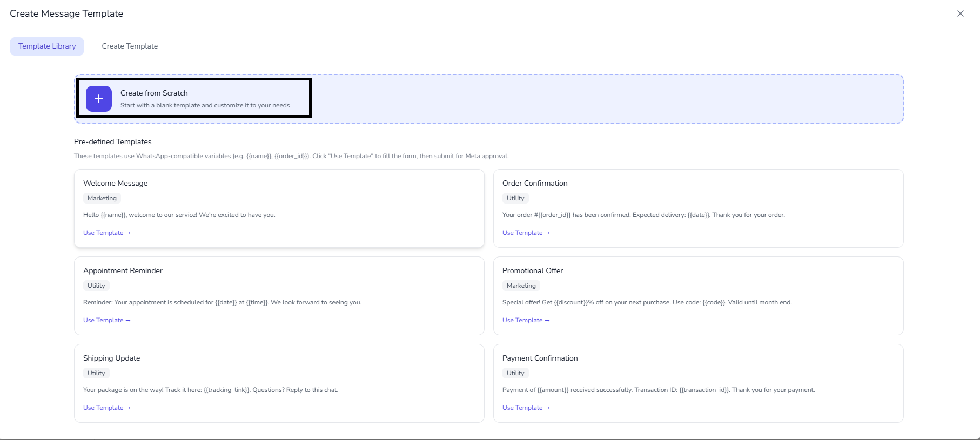The width and height of the screenshot is (980, 440).
Task: Select the Template Library tab
Action: tap(47, 46)
